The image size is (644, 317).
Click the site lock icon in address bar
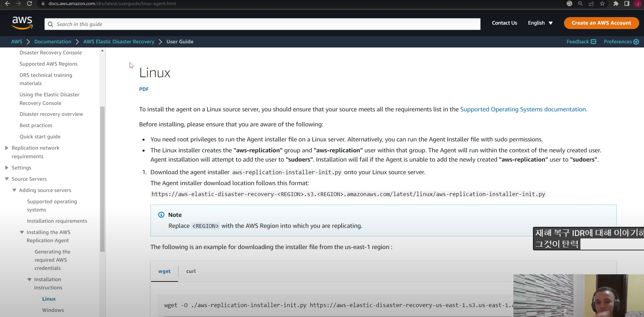click(43, 3)
